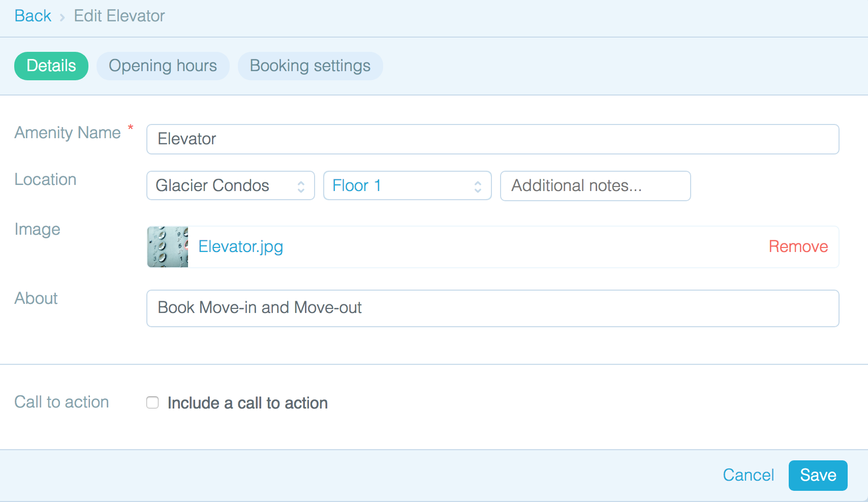Click the Amenity Name field label
Image resolution: width=868 pixels, height=502 pixels.
coord(68,133)
